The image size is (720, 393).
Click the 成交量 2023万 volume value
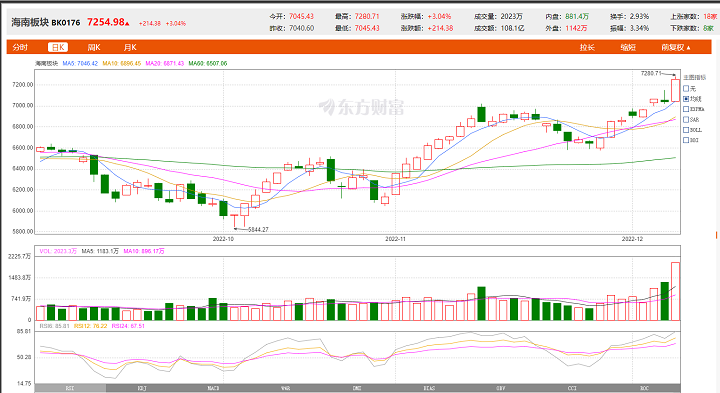point(512,16)
